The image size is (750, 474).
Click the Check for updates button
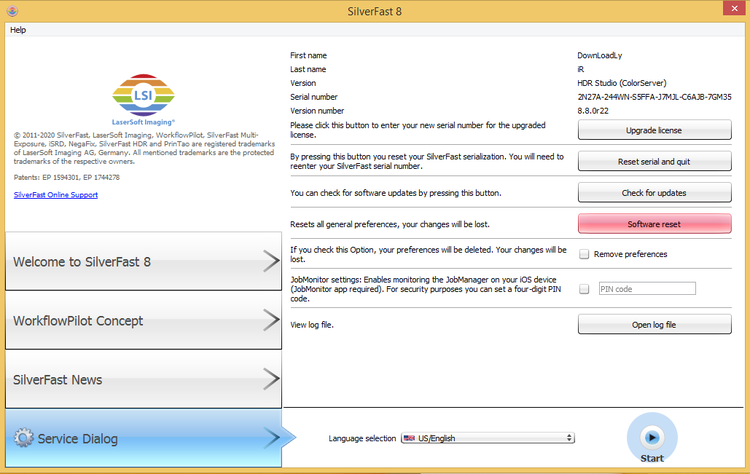coord(654,192)
